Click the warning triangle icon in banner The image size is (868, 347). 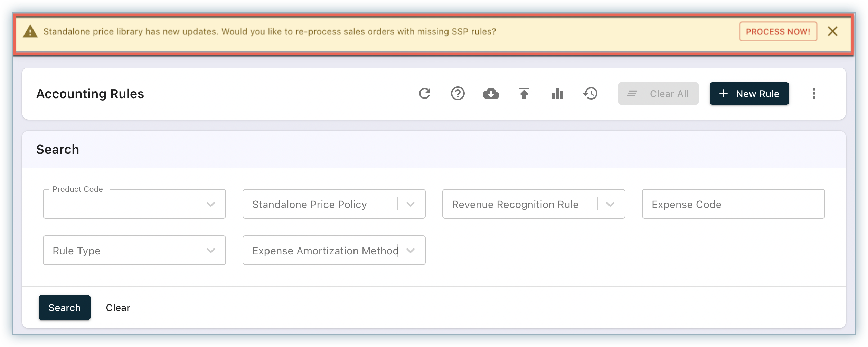coord(30,31)
